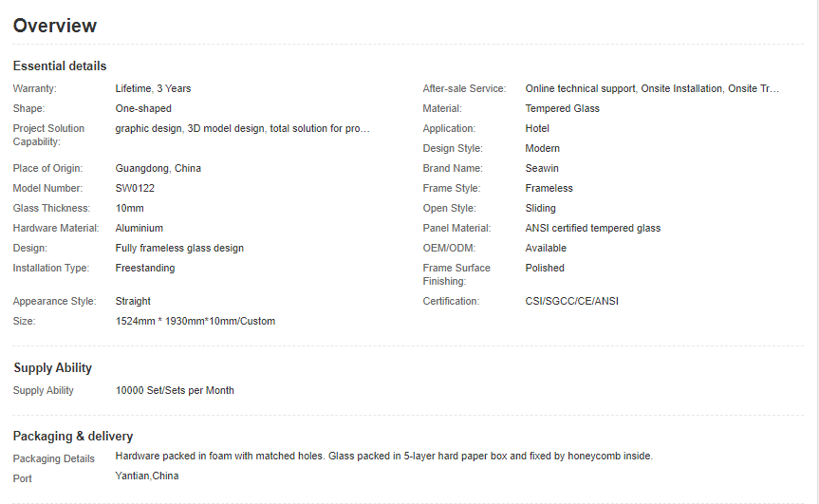Click the Supply Ability section heading
The image size is (819, 504).
53,367
